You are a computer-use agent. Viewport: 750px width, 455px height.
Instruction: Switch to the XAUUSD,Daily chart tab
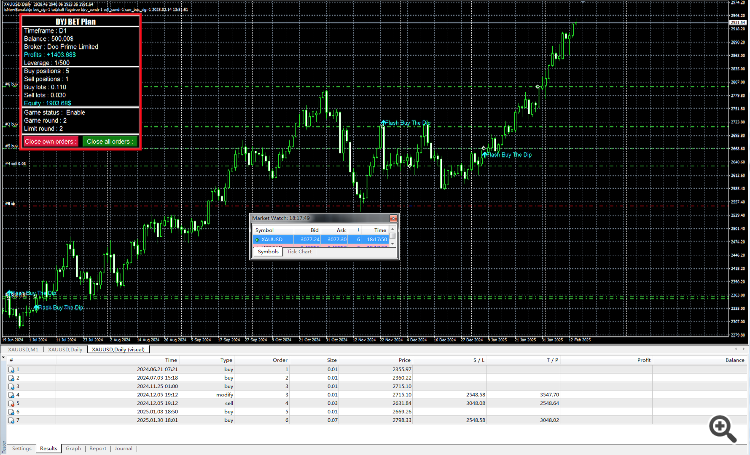tap(65, 350)
